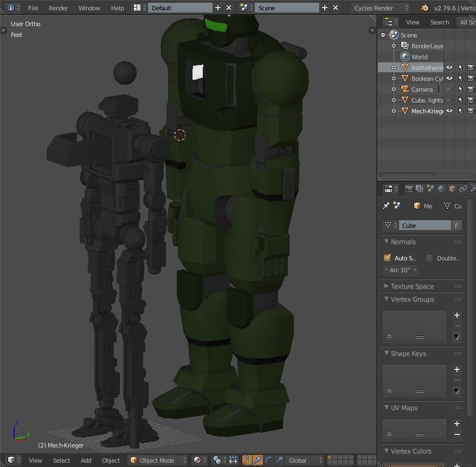The height and width of the screenshot is (467, 476).
Task: Collapse the Normals panel
Action: [x=386, y=241]
